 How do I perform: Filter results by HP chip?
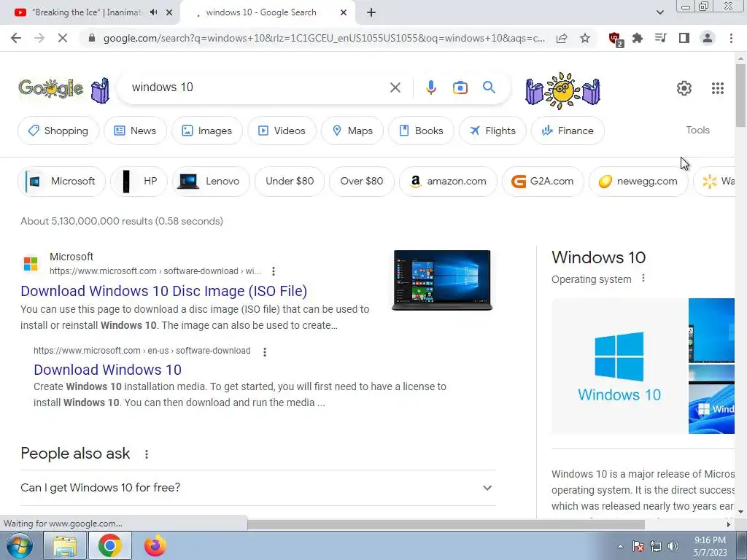[x=139, y=182]
